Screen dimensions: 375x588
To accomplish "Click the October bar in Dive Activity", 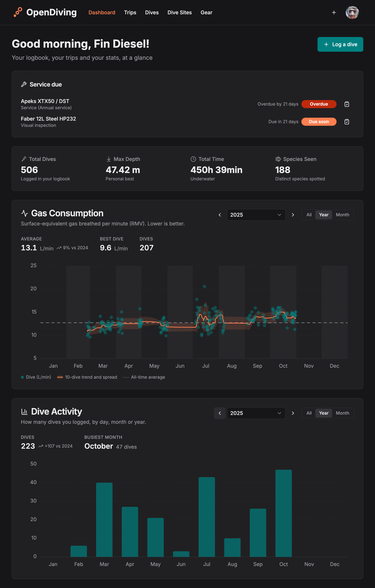I will point(283,513).
